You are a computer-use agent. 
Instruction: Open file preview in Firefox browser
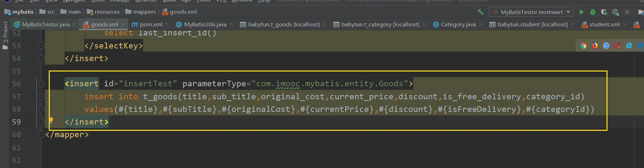coord(595,46)
